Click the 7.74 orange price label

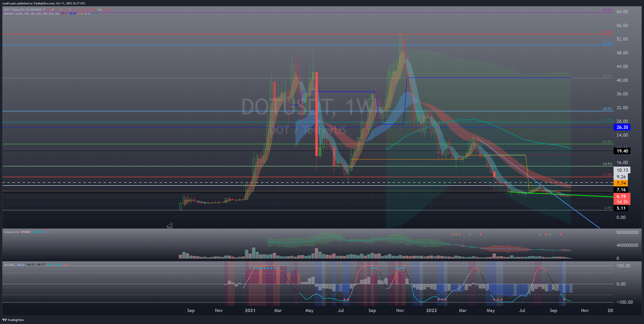pyautogui.click(x=621, y=183)
